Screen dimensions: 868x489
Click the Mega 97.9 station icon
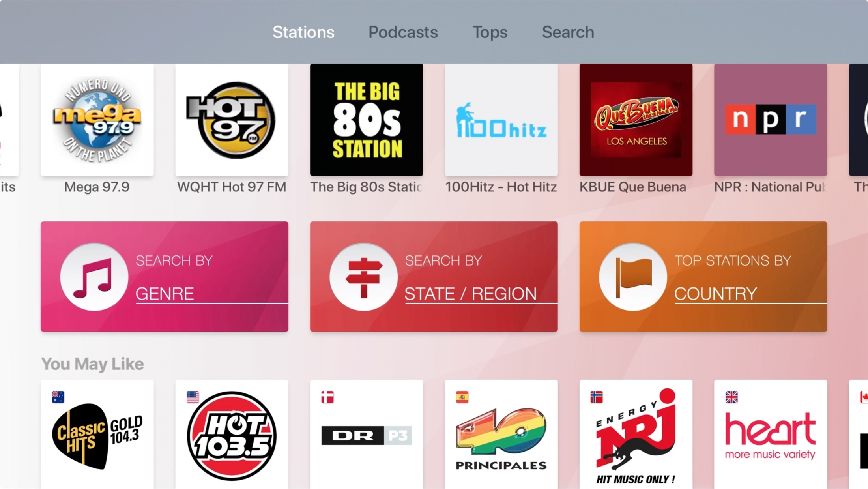point(97,119)
